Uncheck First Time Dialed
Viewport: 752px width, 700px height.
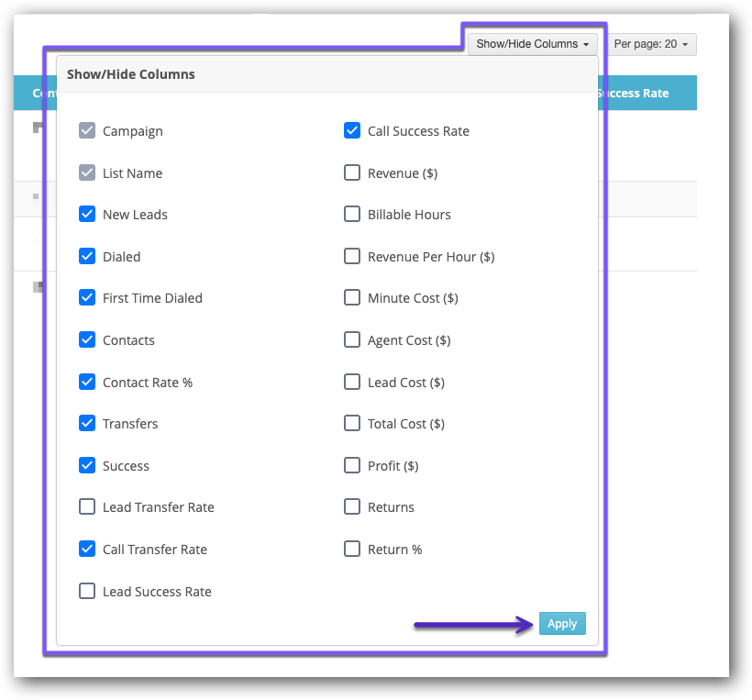click(x=87, y=297)
